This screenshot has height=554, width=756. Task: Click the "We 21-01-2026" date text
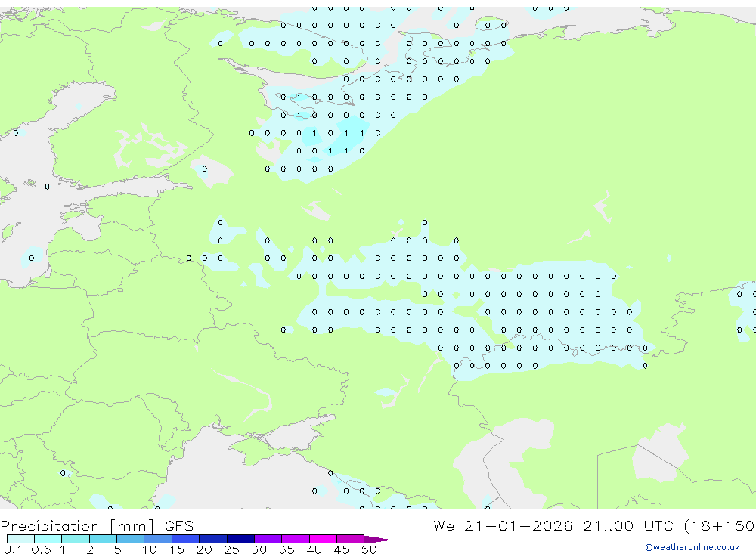pyautogui.click(x=503, y=525)
